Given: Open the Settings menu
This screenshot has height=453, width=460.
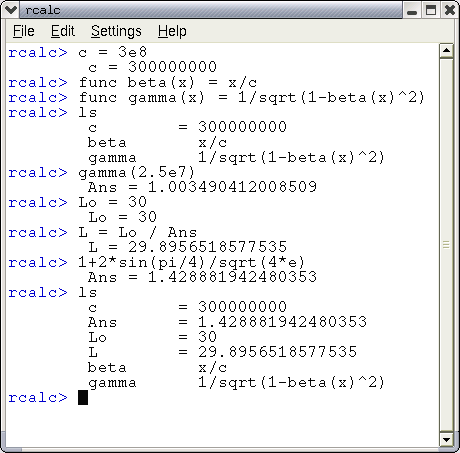Looking at the screenshot, I should click(116, 31).
